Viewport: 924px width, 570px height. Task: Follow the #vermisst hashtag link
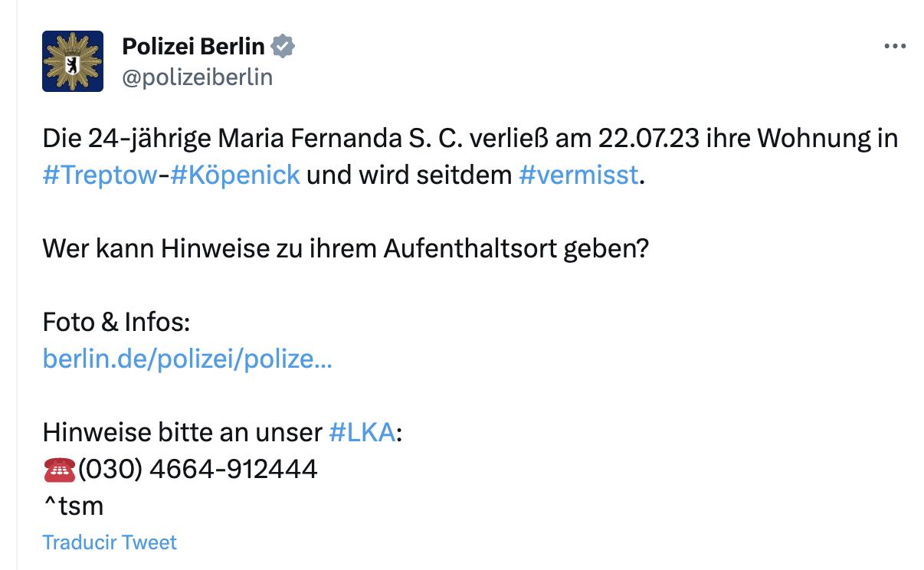(578, 175)
